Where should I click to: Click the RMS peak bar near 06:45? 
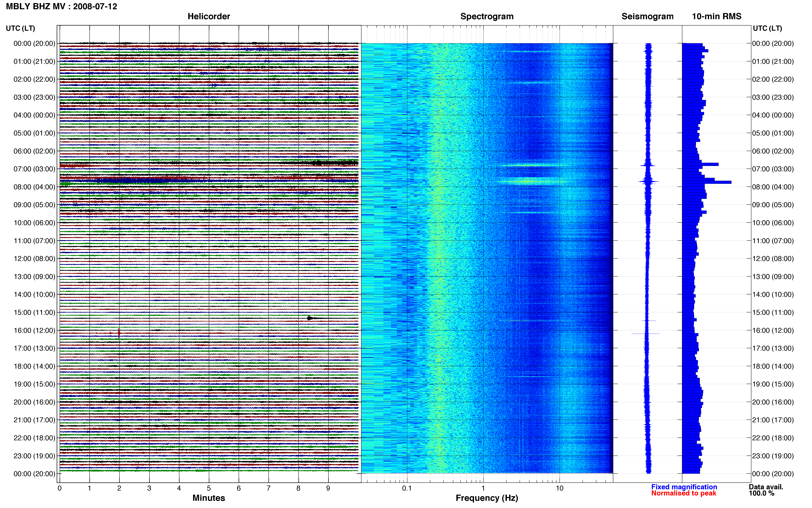(x=700, y=164)
